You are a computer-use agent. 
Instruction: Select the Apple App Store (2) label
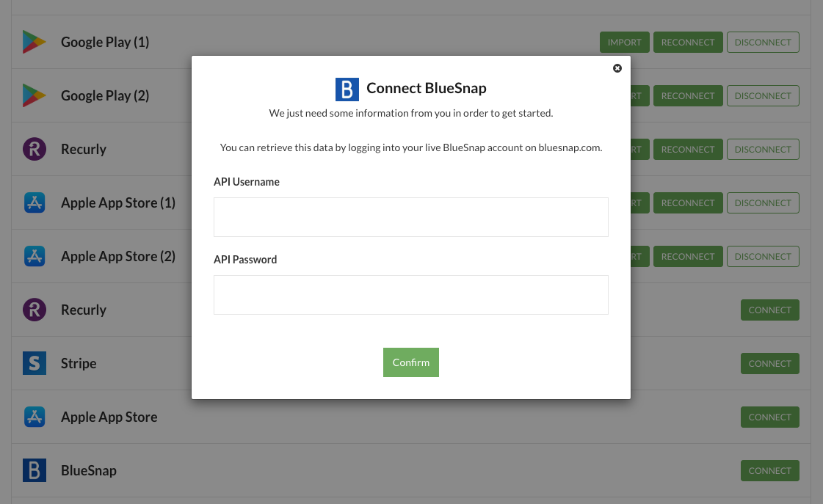[118, 256]
